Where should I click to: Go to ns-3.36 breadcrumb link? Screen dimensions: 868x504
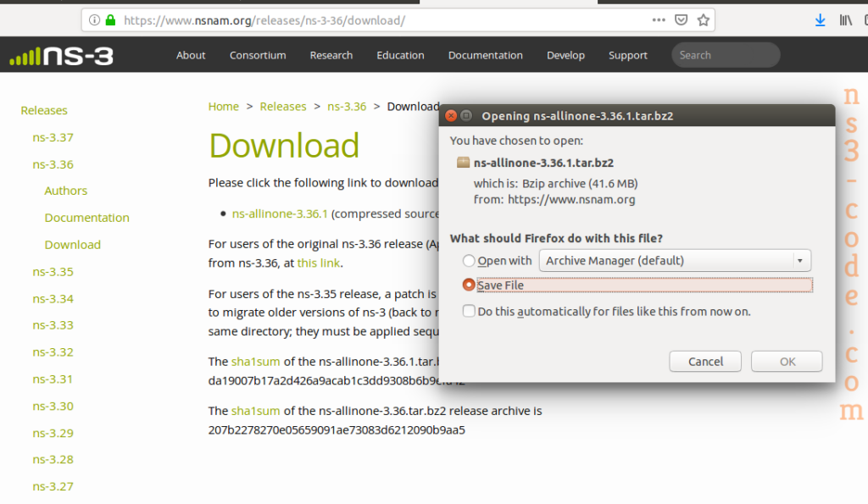pyautogui.click(x=347, y=106)
